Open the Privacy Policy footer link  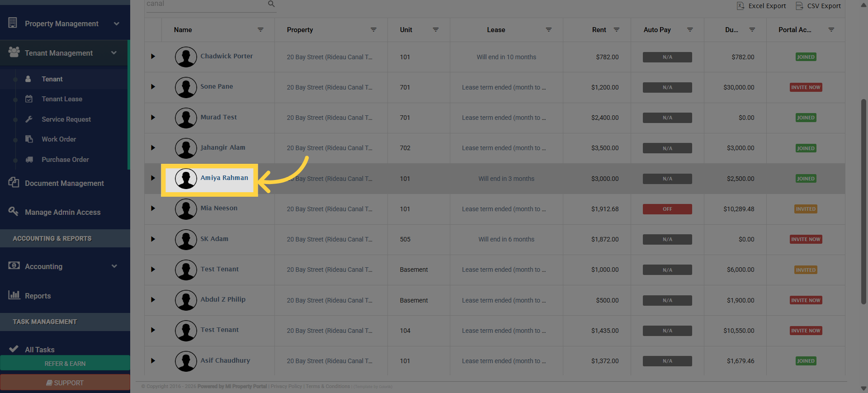[286, 387]
